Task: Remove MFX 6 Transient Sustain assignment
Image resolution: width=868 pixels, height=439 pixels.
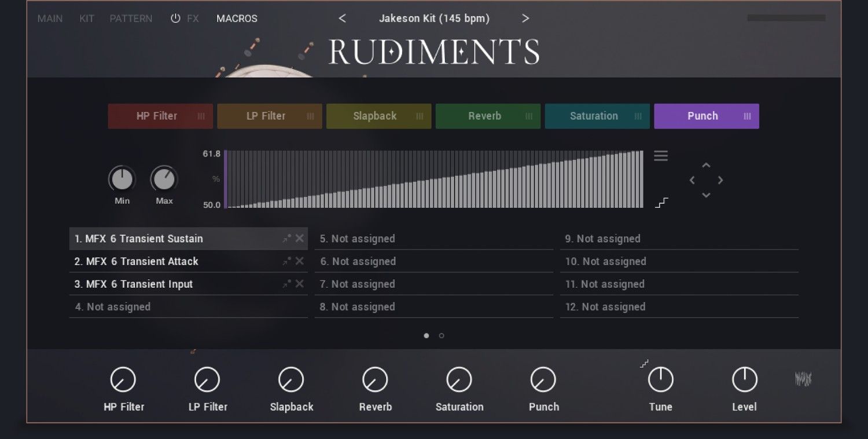Action: pyautogui.click(x=300, y=238)
